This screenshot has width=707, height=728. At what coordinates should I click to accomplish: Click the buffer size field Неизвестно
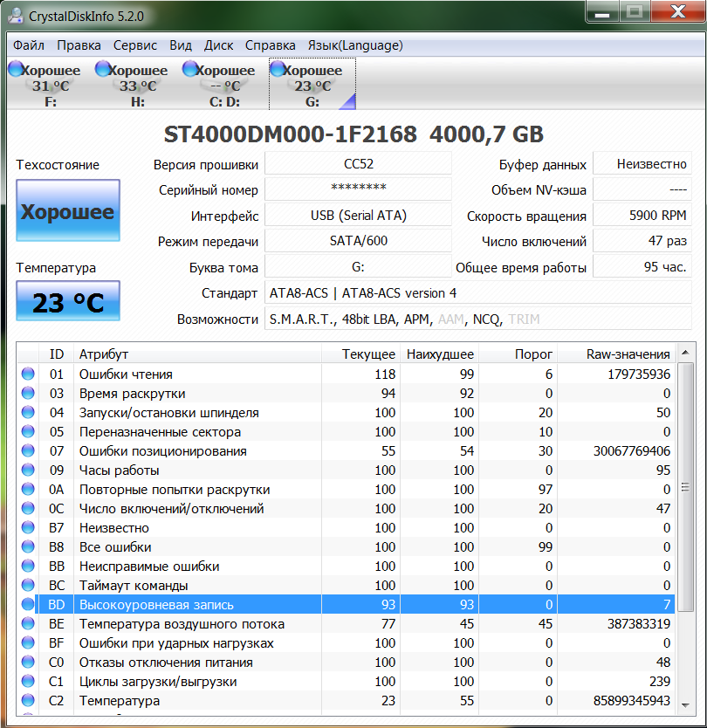[x=642, y=164]
